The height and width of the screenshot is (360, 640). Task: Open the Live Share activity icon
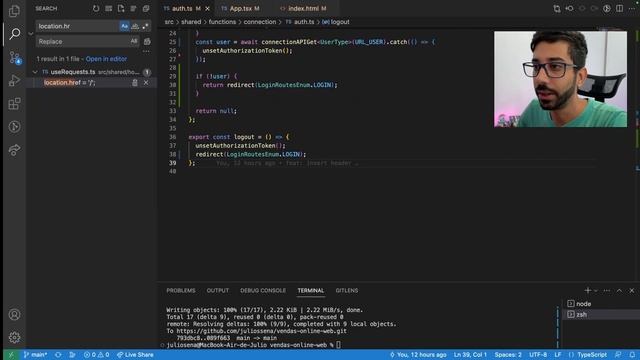pos(14,150)
